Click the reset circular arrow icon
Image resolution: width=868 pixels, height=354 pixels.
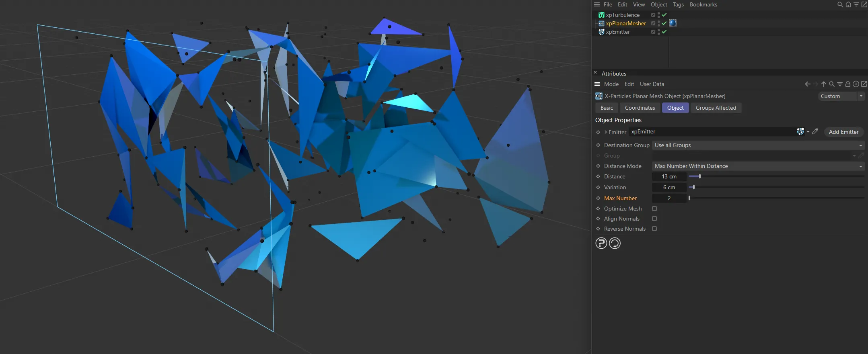[x=615, y=243]
